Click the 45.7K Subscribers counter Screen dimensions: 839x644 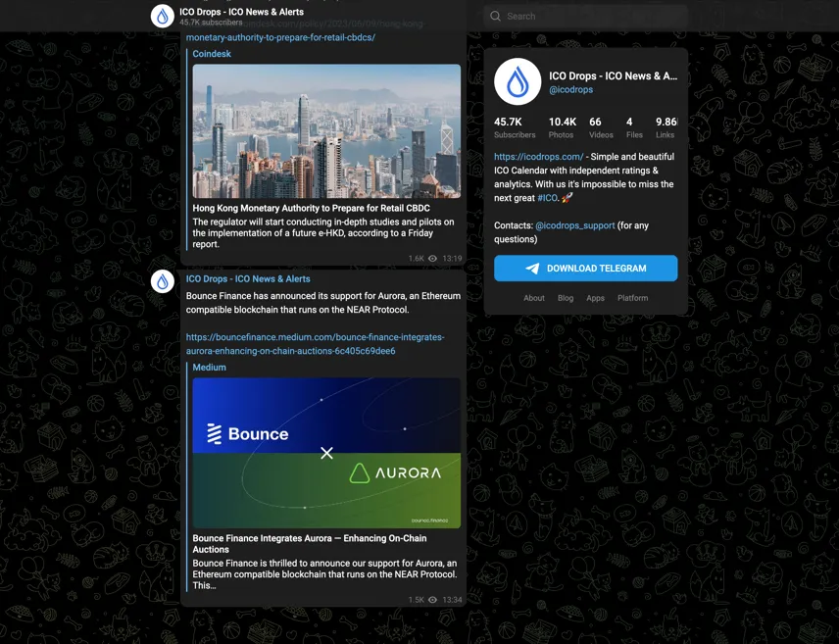pos(515,128)
